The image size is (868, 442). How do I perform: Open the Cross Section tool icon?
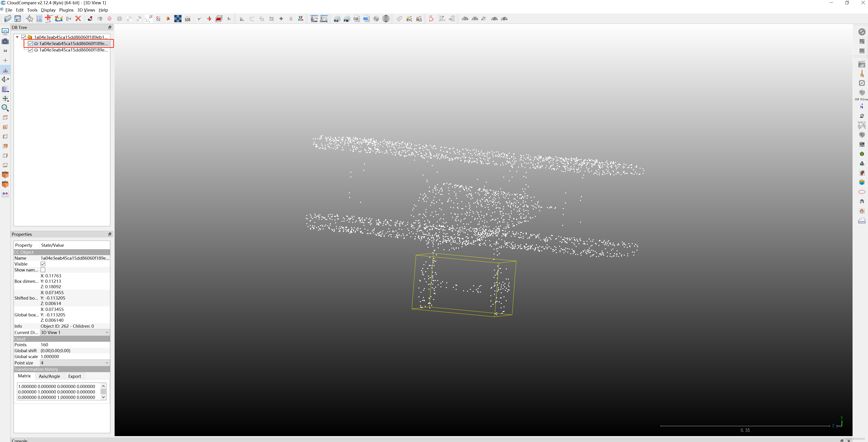219,19
